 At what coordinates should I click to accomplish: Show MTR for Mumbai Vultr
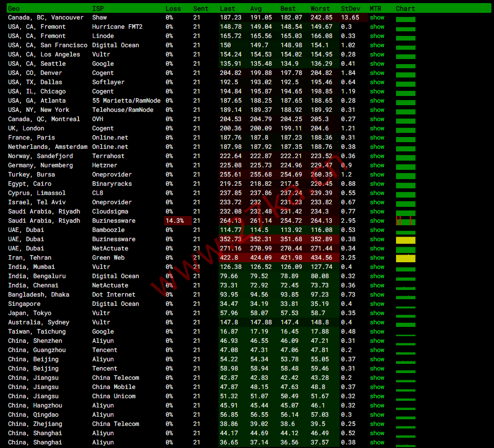click(377, 267)
